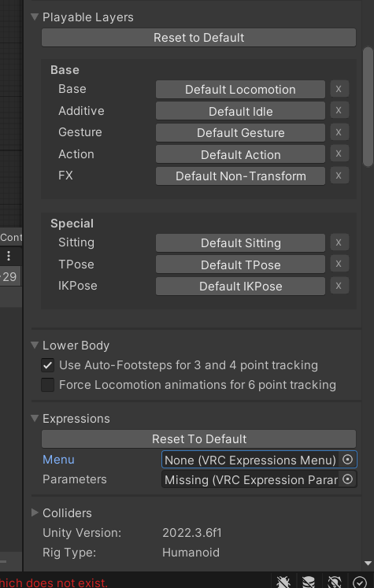Click the checkmark status icon in bottom bar
Screen dimensions: 374x588
pos(360,582)
